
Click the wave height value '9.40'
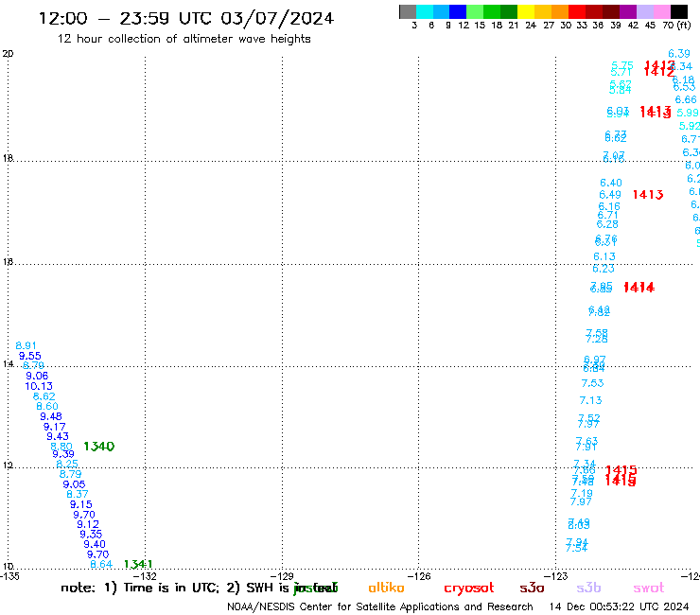[x=95, y=544]
